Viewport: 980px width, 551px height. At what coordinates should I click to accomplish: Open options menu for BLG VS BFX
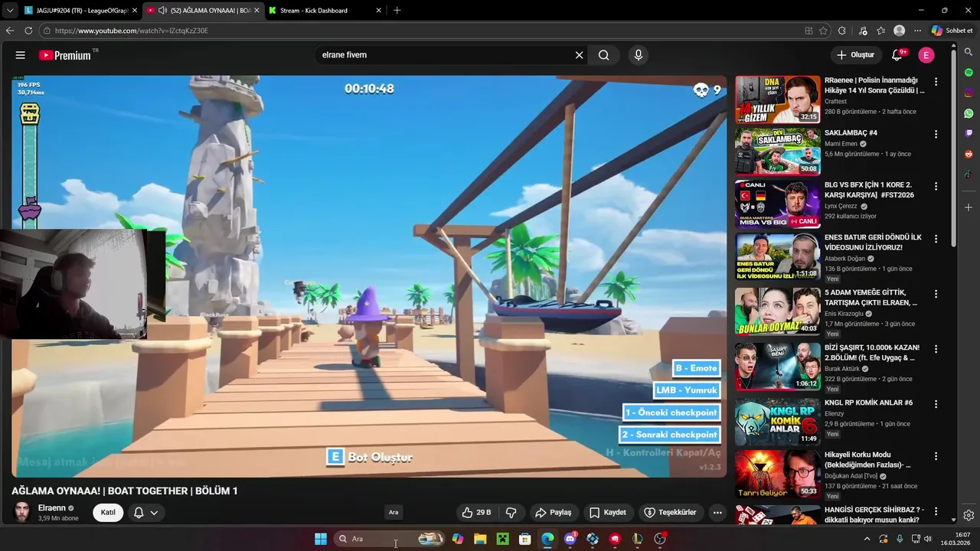936,186
